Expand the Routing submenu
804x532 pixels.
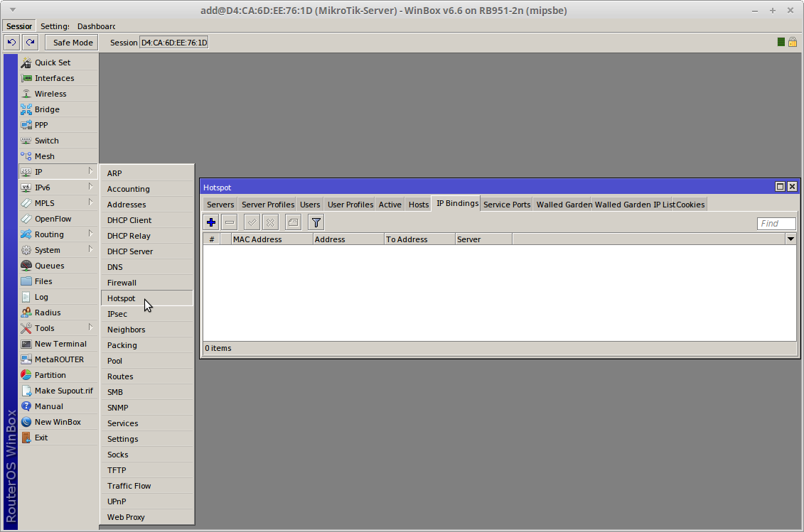pos(90,233)
